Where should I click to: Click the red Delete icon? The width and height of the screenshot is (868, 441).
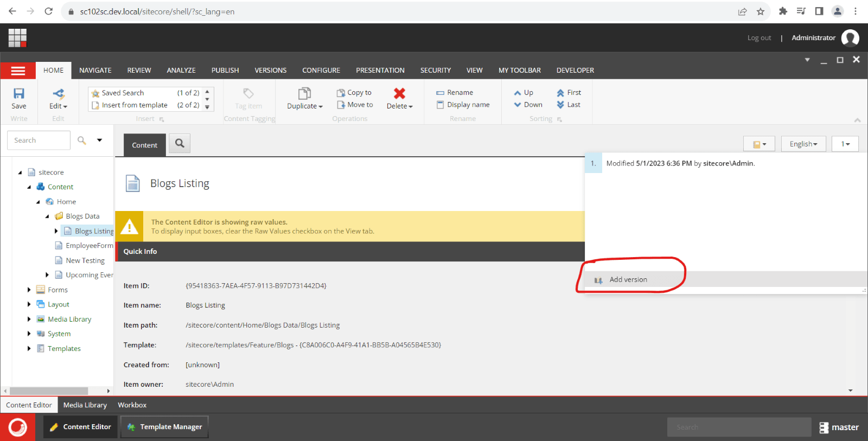[x=399, y=93]
